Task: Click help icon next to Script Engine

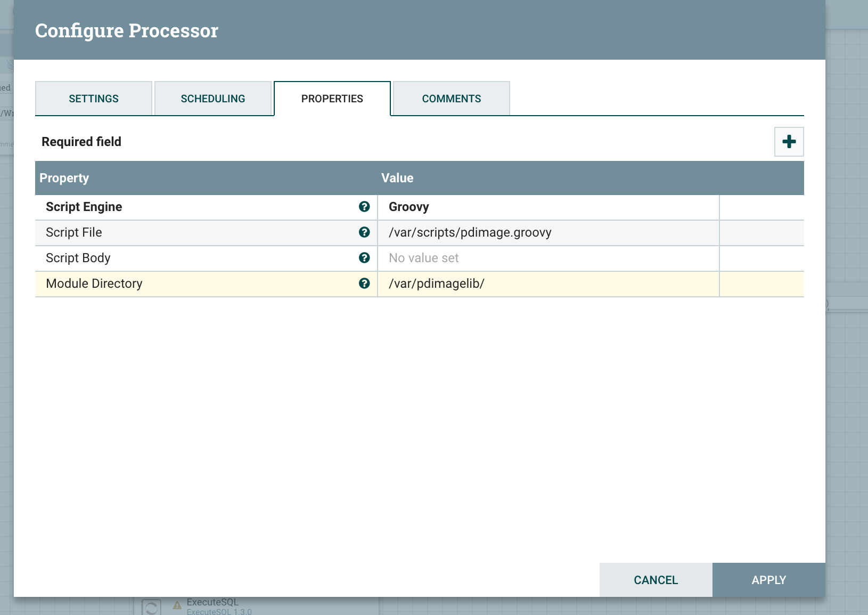Action: (x=364, y=207)
